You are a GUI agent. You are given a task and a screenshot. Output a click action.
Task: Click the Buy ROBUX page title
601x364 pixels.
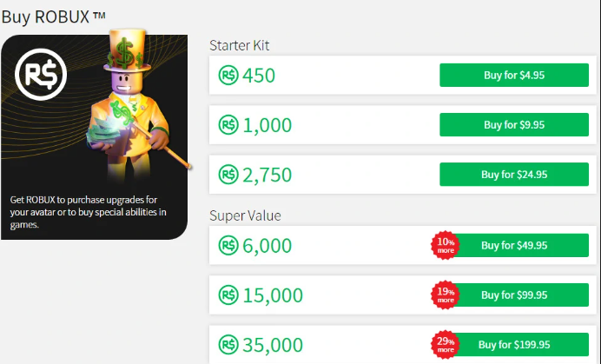point(53,16)
